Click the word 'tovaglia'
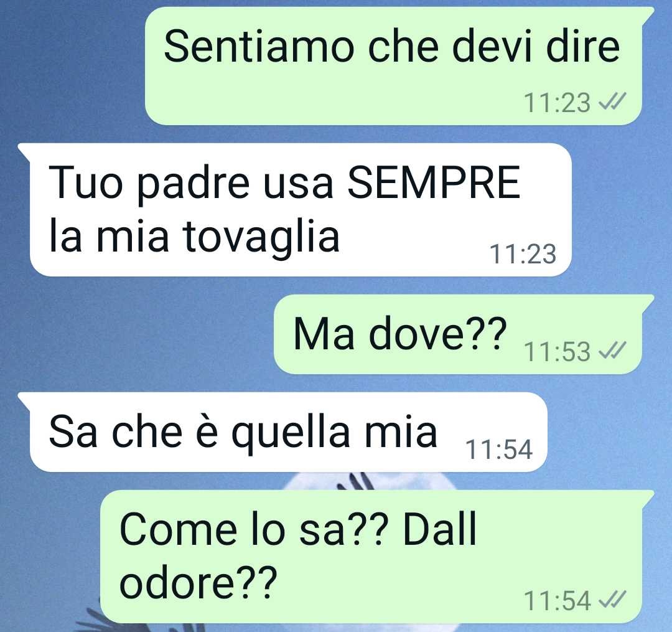 (x=261, y=237)
